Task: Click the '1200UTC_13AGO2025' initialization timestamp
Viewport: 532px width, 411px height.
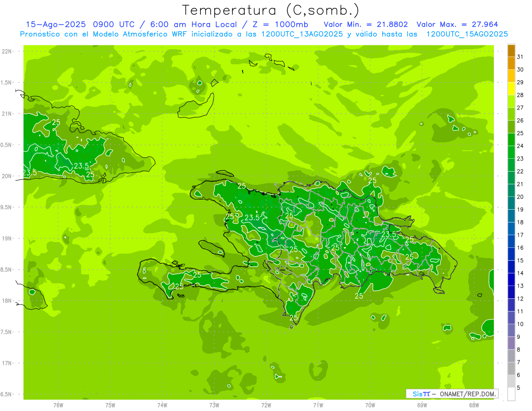Action: pyautogui.click(x=302, y=34)
